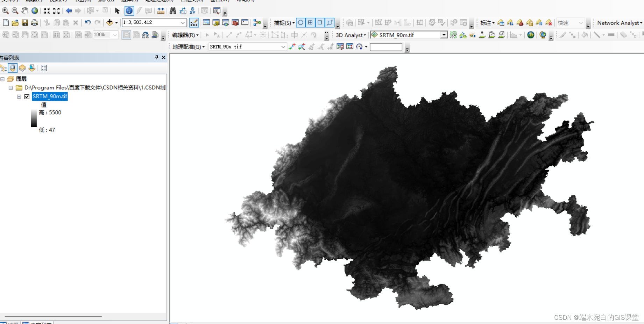644x324 pixels.
Task: Click the empty georeferencing input field
Action: pos(386,47)
